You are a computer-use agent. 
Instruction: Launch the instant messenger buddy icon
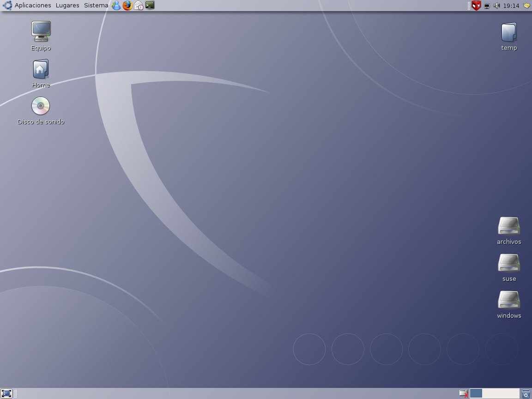[116, 6]
